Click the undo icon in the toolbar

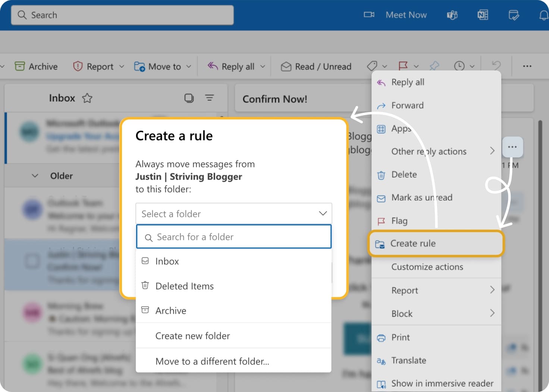(496, 66)
